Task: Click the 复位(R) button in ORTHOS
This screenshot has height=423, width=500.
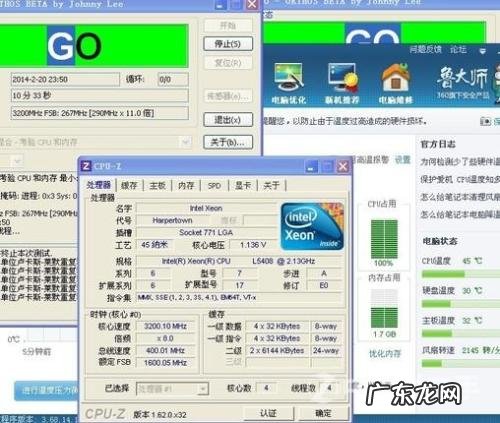Action: click(228, 63)
